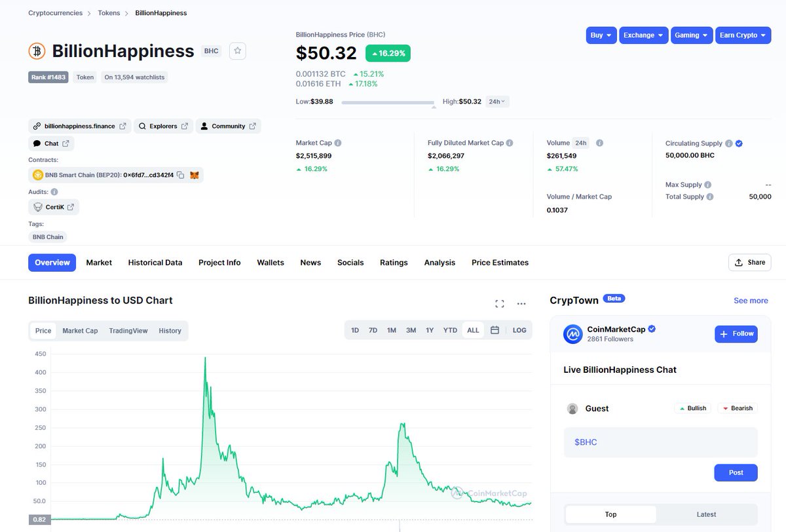Change the 24h low/high range dropdown
This screenshot has height=532, width=786.
(x=496, y=102)
